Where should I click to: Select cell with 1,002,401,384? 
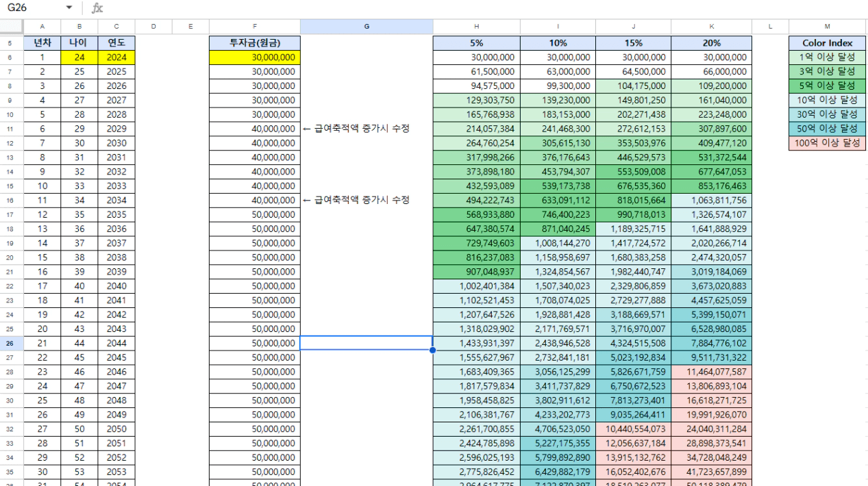point(477,286)
